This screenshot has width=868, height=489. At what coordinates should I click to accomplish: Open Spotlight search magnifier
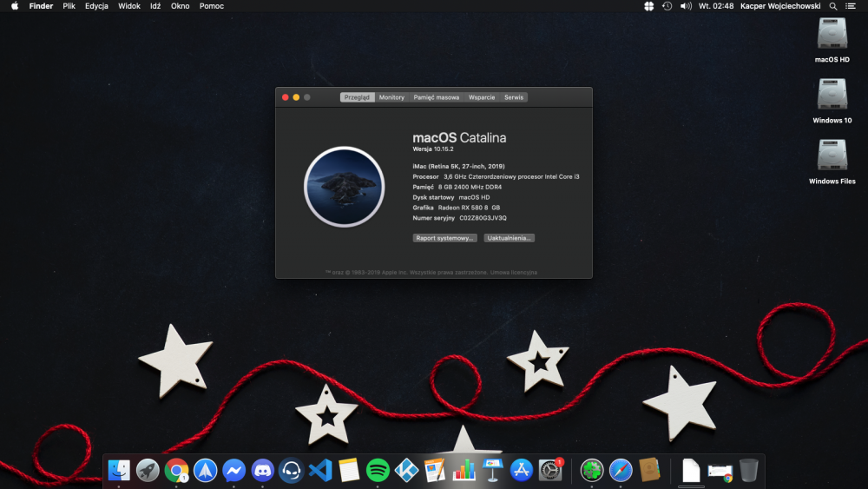click(x=833, y=6)
